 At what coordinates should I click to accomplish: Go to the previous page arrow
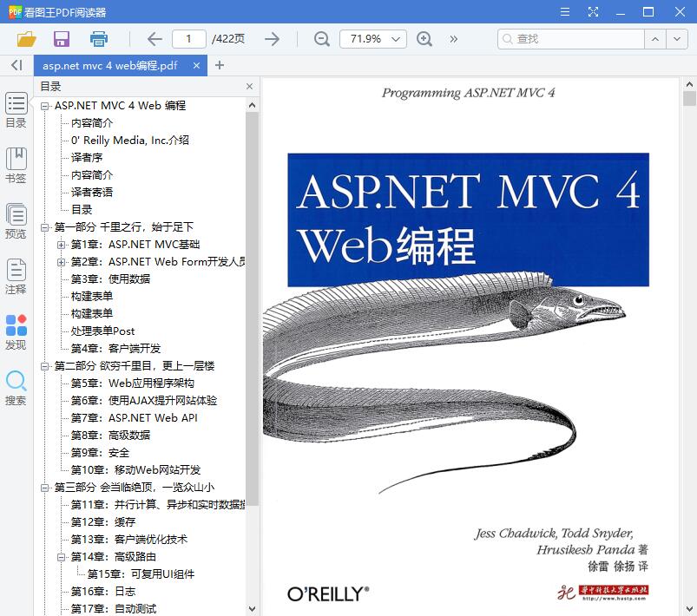155,39
